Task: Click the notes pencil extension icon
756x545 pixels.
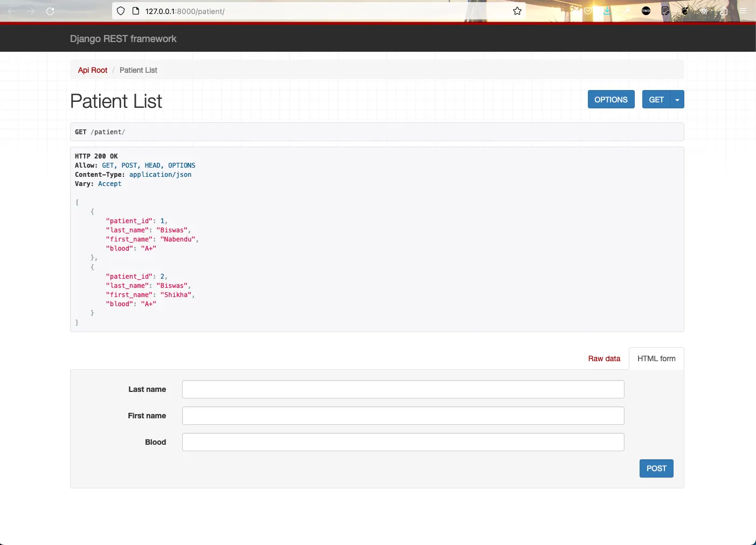Action: (x=665, y=11)
